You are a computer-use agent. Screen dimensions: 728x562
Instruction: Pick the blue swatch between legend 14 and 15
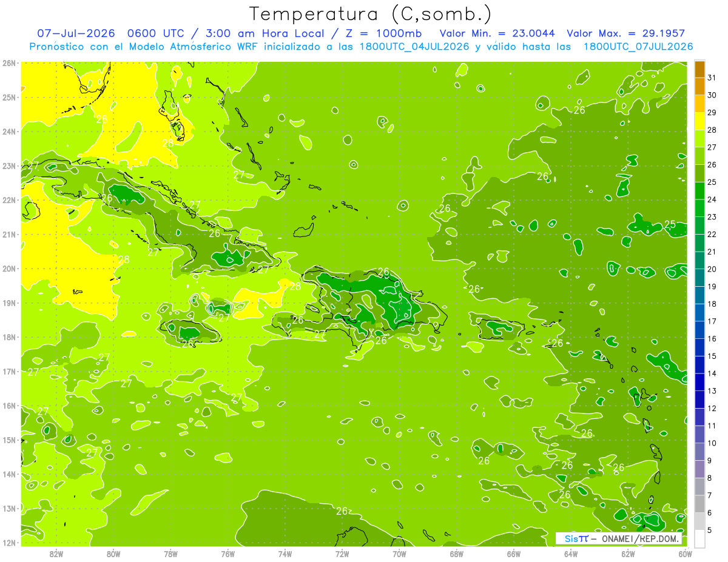pos(699,365)
